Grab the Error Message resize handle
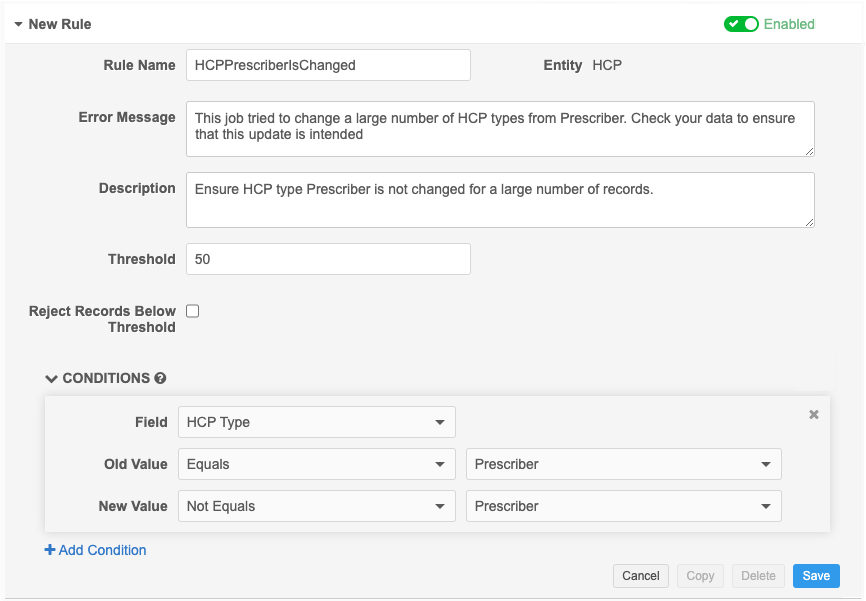 [809, 151]
